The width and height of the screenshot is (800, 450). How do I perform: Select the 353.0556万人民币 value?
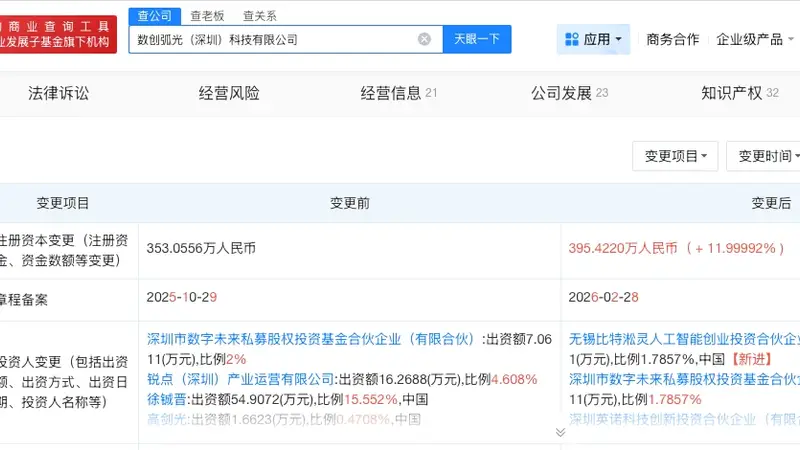coord(201,248)
